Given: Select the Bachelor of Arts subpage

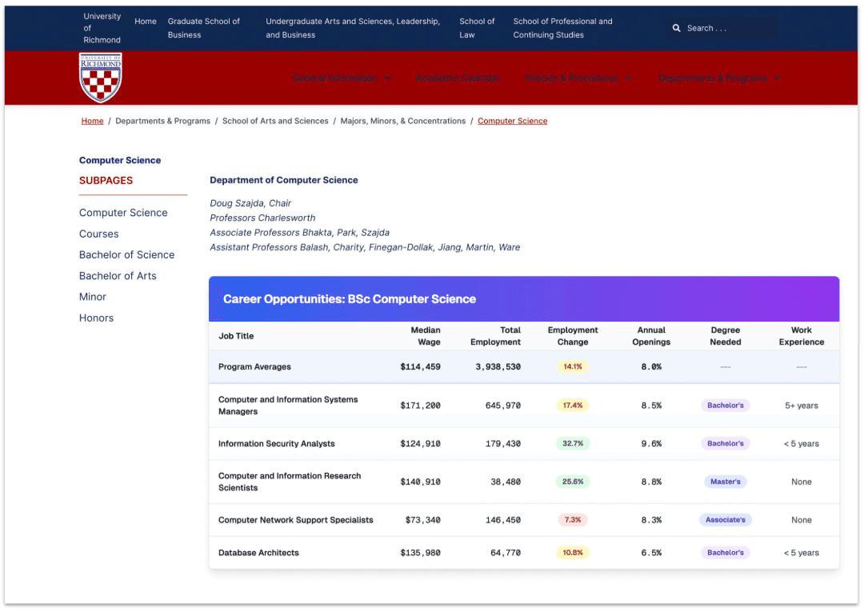Looking at the screenshot, I should (118, 275).
